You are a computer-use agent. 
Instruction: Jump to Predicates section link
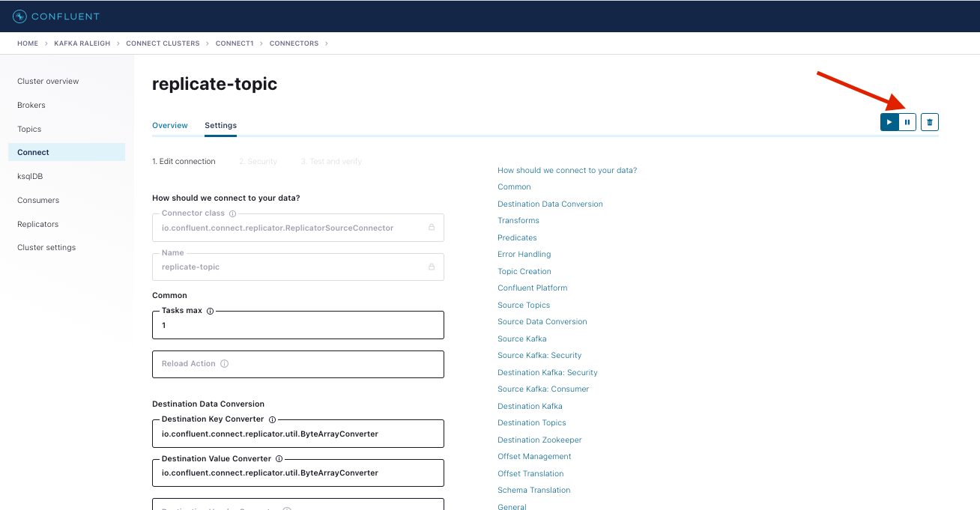[517, 237]
